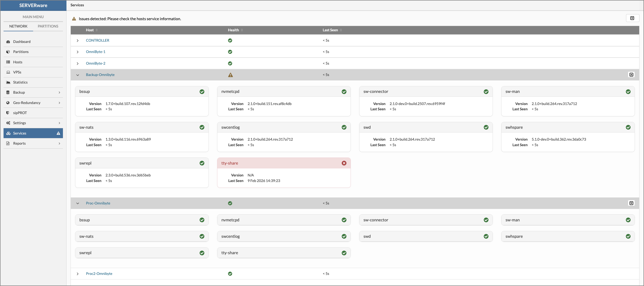Viewport: 644px width, 286px height.
Task: Collapse the Proc-Omnibyte host row
Action: coord(78,203)
